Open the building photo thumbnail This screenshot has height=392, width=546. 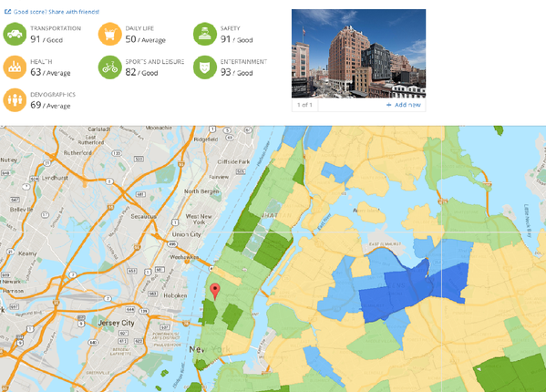[358, 54]
